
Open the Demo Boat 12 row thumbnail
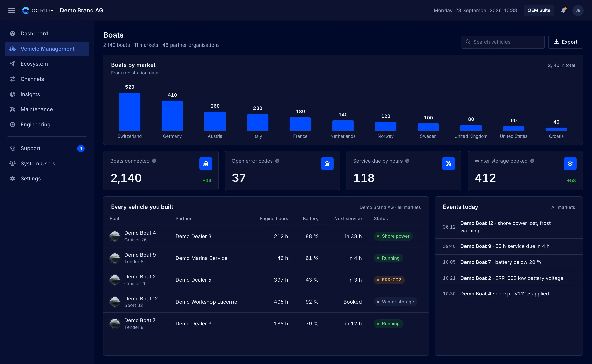pyautogui.click(x=115, y=302)
